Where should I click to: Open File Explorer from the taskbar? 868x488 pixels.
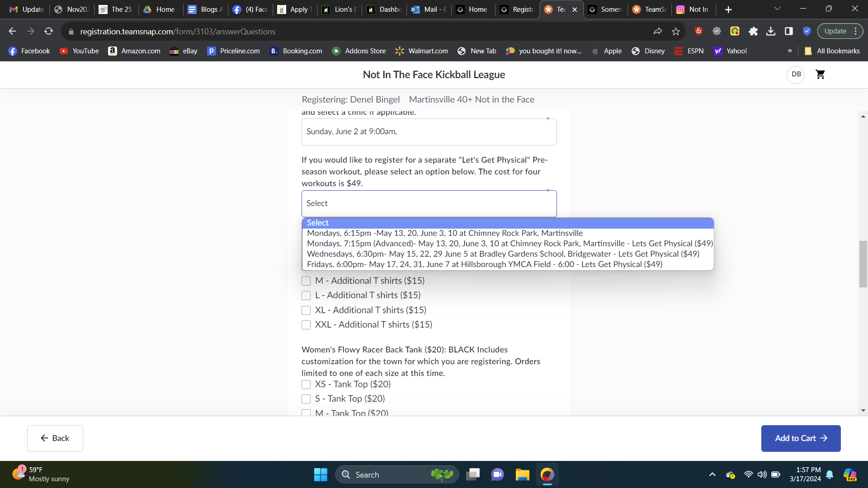coord(522,474)
